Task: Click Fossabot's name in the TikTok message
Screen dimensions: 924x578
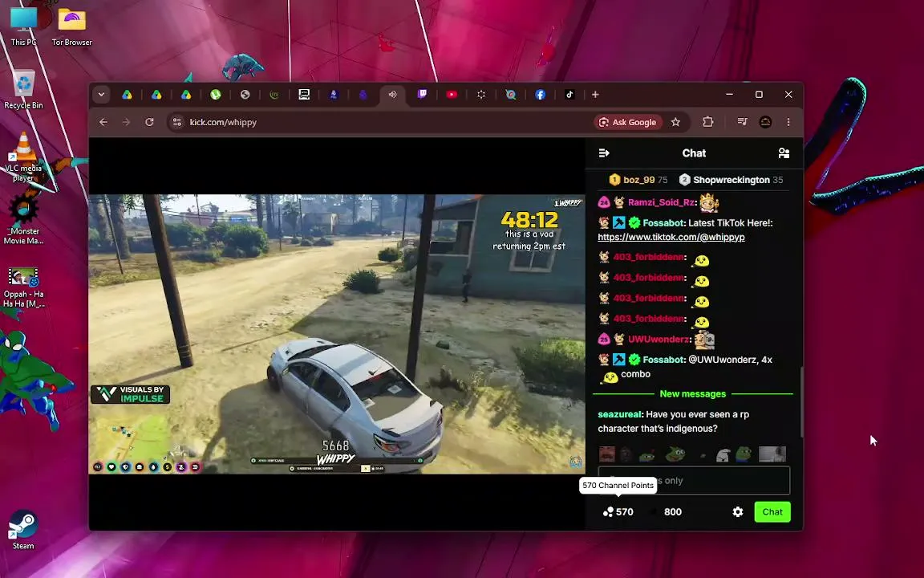Action: click(663, 223)
